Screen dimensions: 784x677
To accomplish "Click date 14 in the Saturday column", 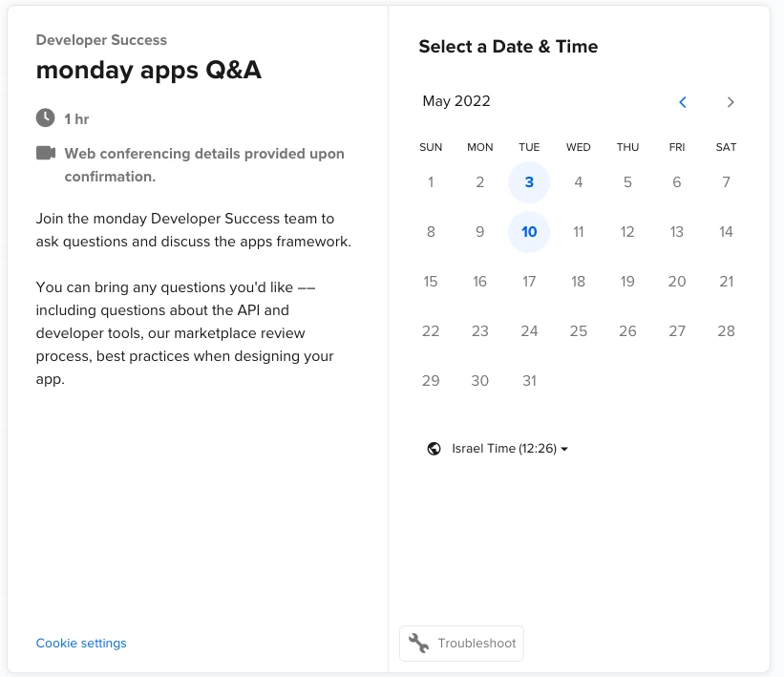I will pos(726,231).
